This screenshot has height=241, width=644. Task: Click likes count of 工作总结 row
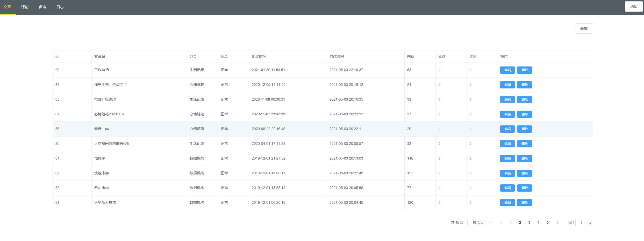439,70
